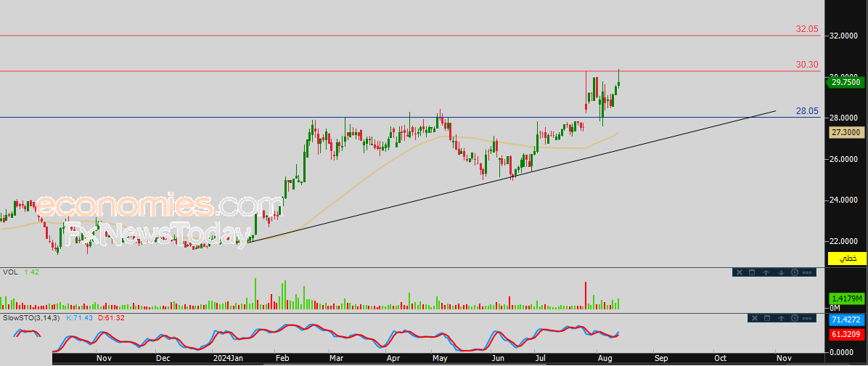Click the 29.7500 current price tag

pyautogui.click(x=846, y=82)
